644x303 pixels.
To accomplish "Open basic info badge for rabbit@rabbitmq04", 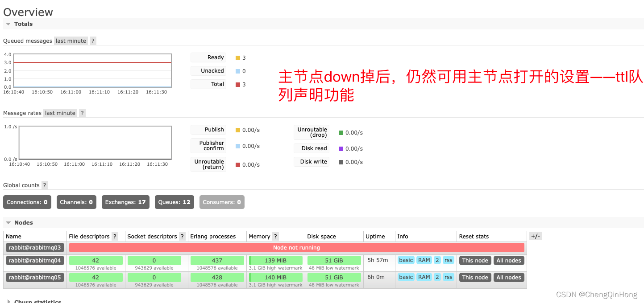I will coord(405,260).
